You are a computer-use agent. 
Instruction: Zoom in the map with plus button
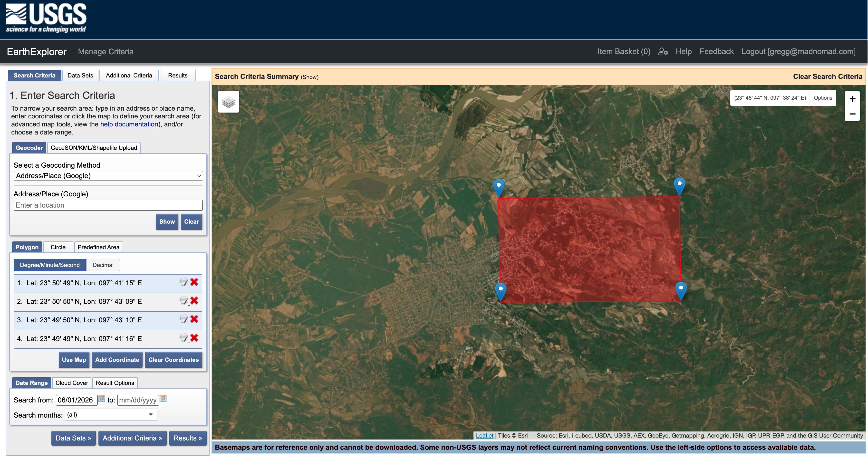click(x=852, y=99)
